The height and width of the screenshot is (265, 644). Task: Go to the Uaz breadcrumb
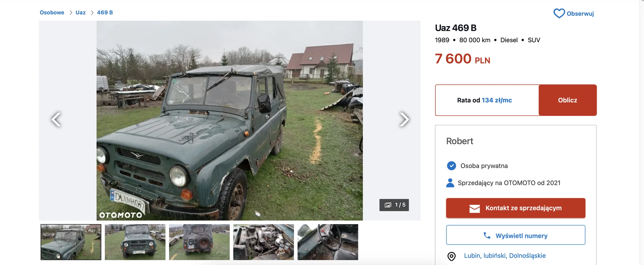tap(80, 13)
